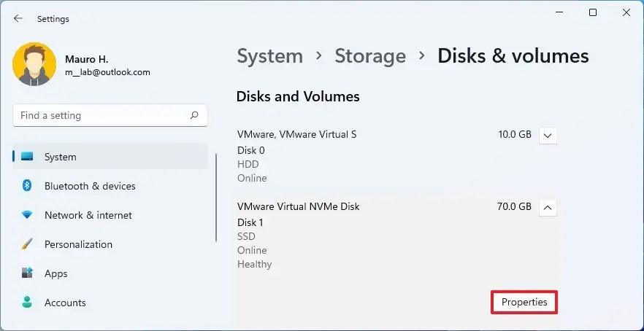Click the Accounts person icon

pos(27,303)
